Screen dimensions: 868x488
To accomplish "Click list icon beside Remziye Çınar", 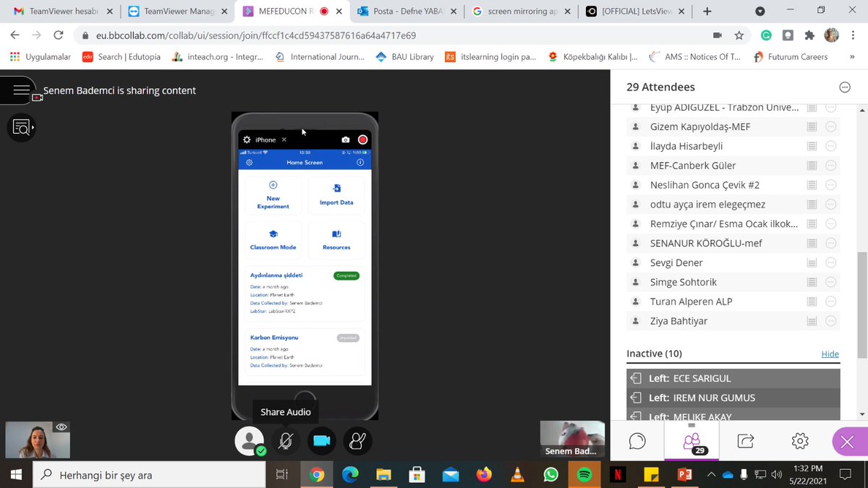I will [x=812, y=223].
